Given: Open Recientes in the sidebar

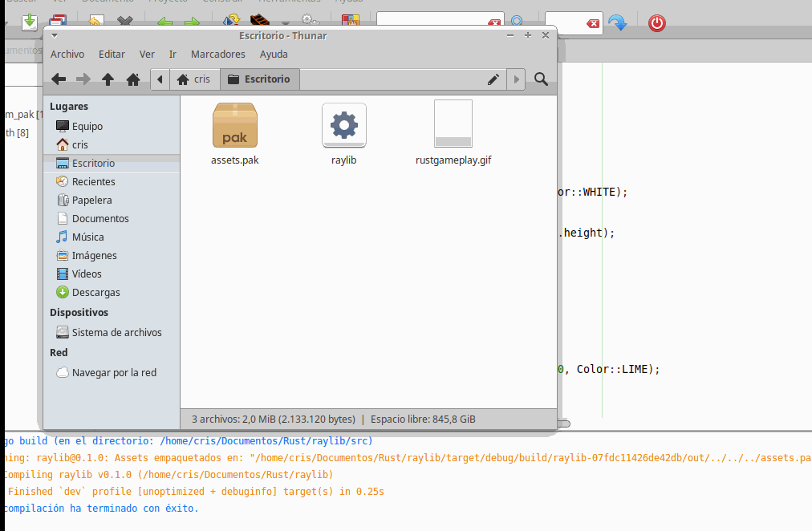Looking at the screenshot, I should pyautogui.click(x=112, y=181).
